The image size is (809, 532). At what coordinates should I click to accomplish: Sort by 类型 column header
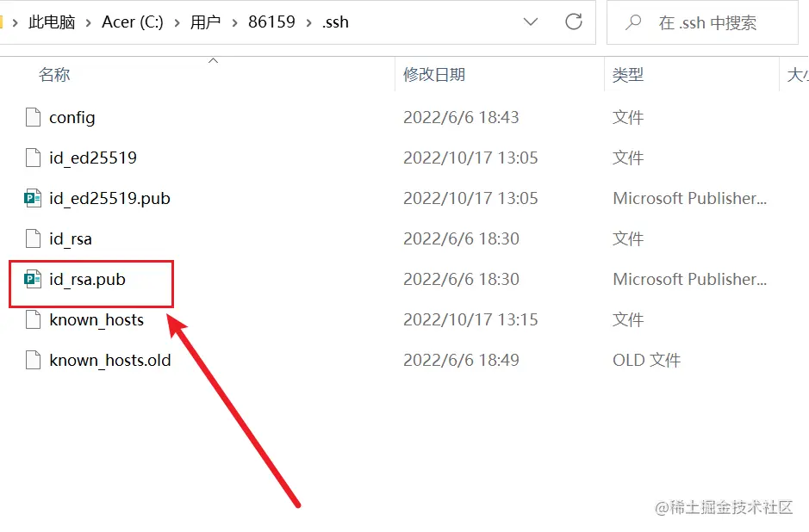click(x=628, y=75)
